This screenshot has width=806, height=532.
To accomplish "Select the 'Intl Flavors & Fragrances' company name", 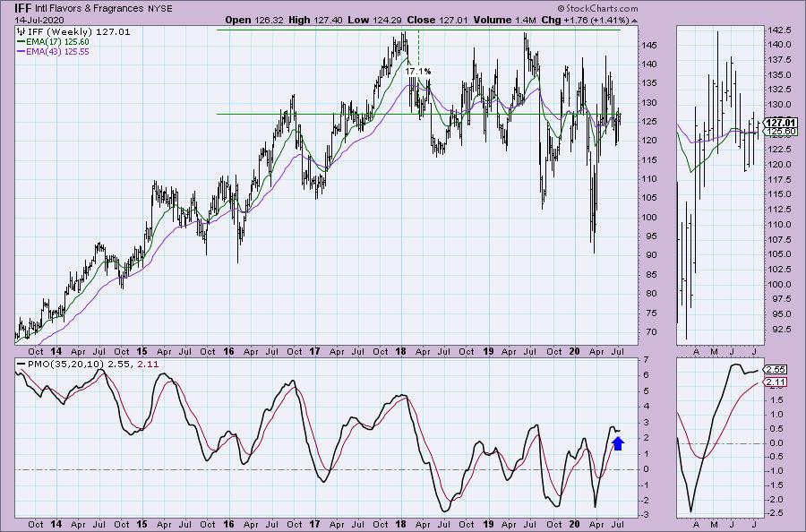I will click(x=90, y=9).
